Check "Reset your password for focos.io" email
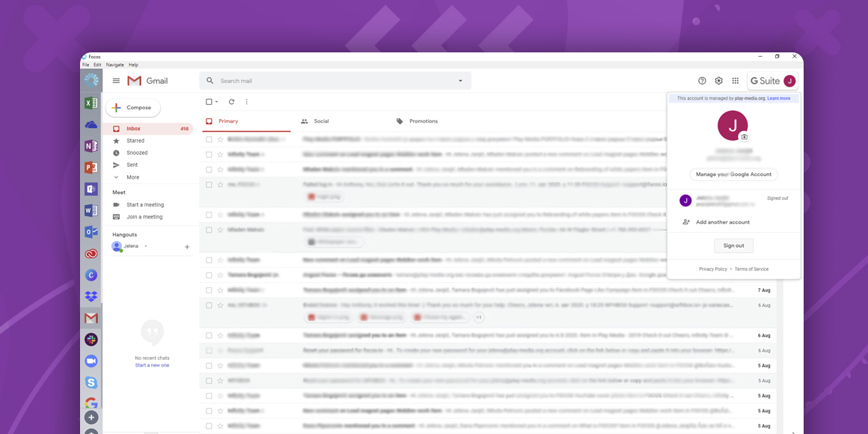This screenshot has width=868, height=434. click(209, 350)
